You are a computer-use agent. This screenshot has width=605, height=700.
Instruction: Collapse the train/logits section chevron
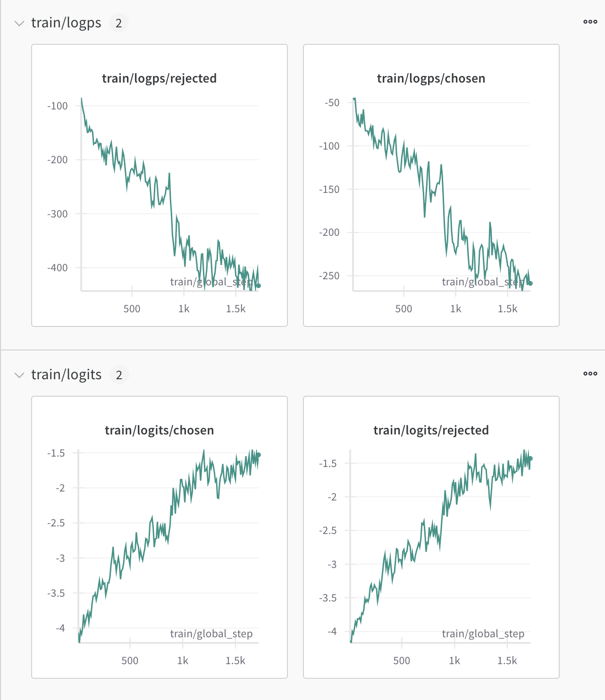(19, 375)
